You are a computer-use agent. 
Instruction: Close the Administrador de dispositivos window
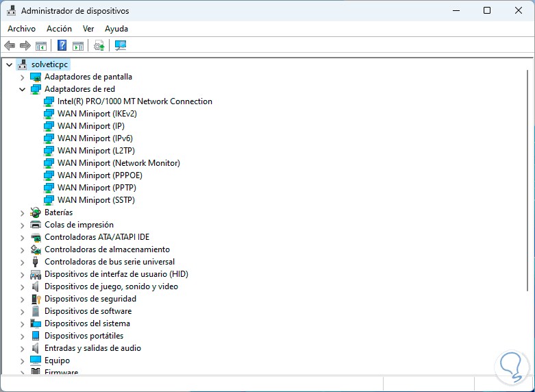pos(519,10)
